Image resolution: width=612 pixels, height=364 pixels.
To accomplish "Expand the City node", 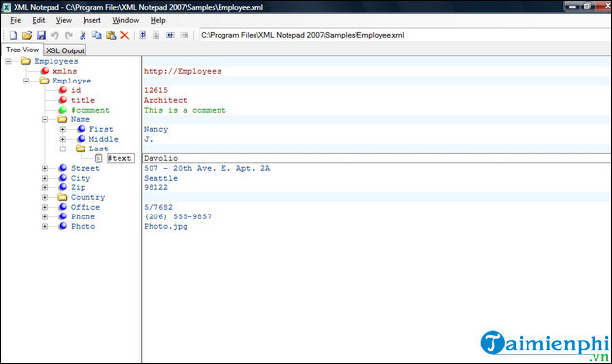I will (x=45, y=178).
